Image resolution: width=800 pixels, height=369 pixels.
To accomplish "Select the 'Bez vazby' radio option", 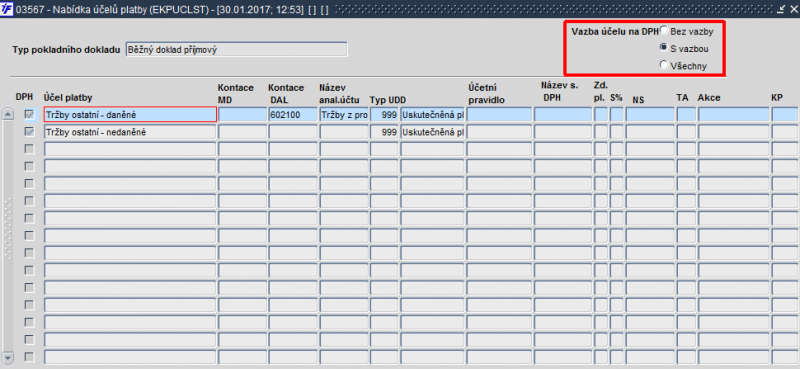I will 664,31.
